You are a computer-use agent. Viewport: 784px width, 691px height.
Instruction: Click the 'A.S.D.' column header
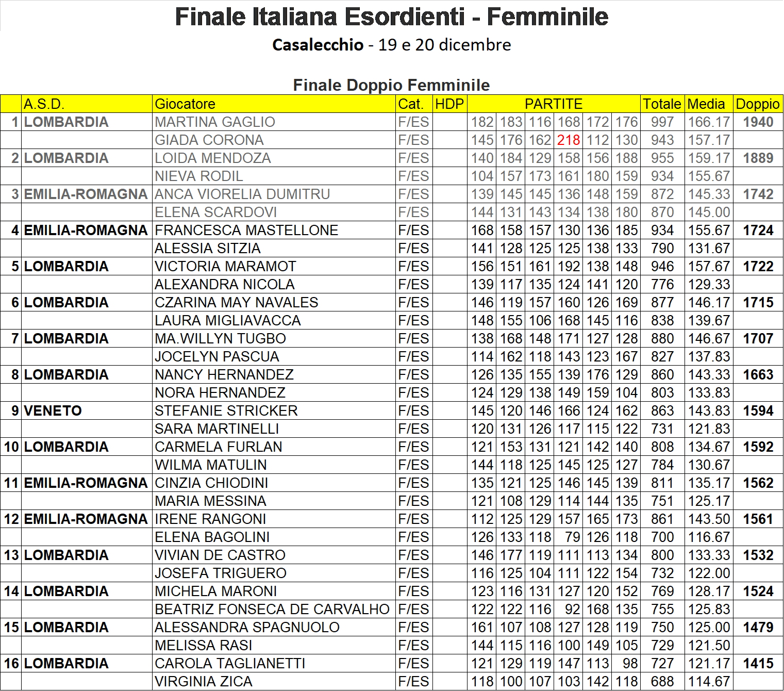pyautogui.click(x=87, y=104)
